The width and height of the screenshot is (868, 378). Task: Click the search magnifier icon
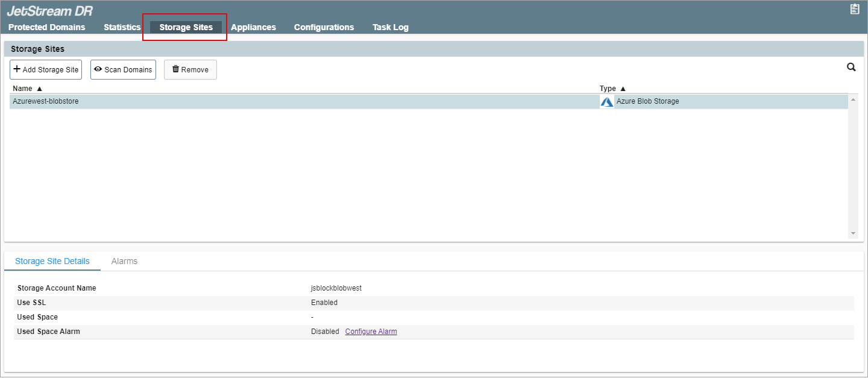pos(851,68)
